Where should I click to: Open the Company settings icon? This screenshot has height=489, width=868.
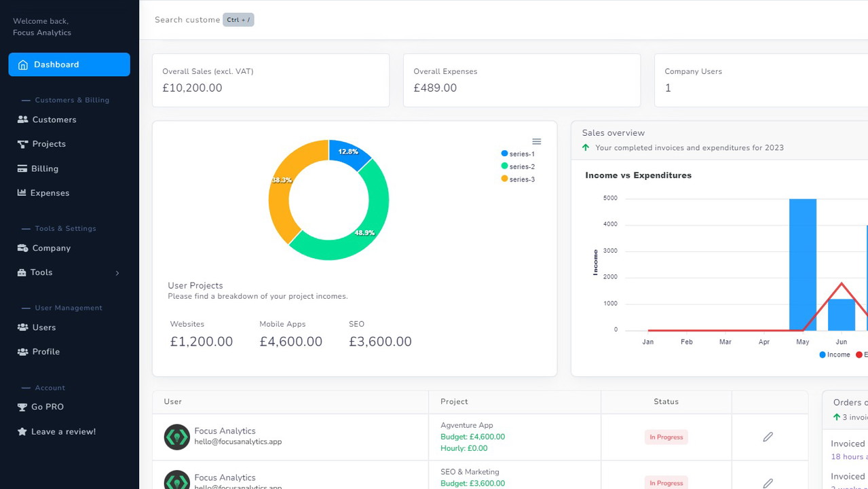click(23, 248)
